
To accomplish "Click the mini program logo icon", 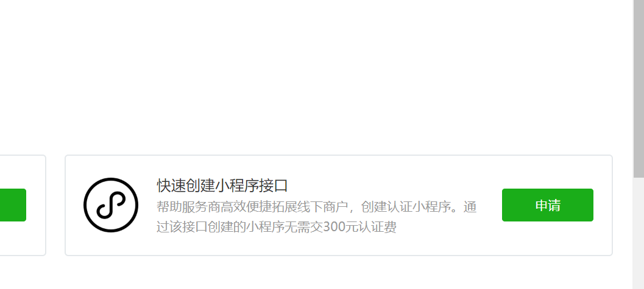I will tap(111, 205).
